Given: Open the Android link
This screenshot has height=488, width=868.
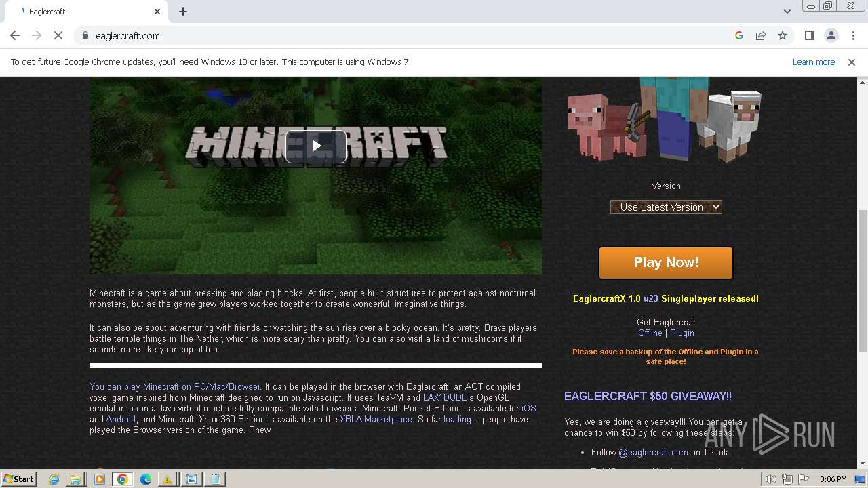Looking at the screenshot, I should (x=121, y=419).
